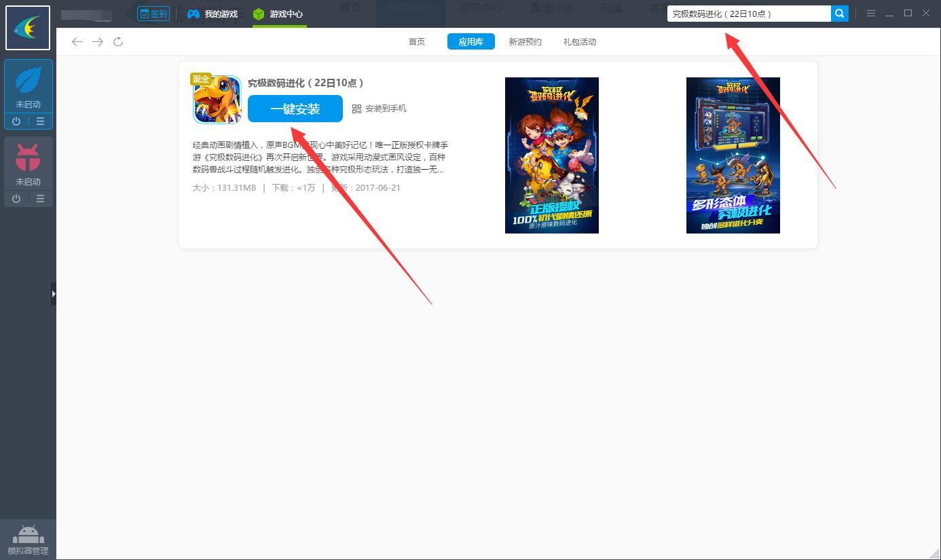
Task: Open the 礼包活动 tab
Action: coord(580,42)
